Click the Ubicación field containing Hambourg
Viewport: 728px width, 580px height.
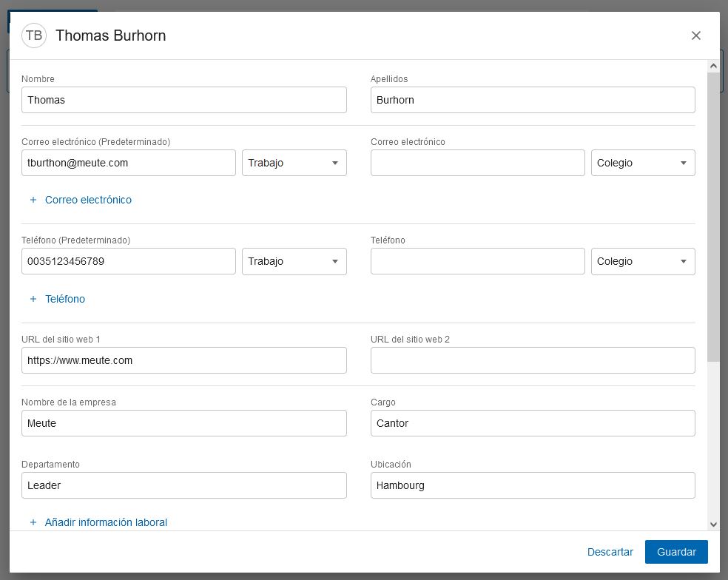click(x=532, y=485)
